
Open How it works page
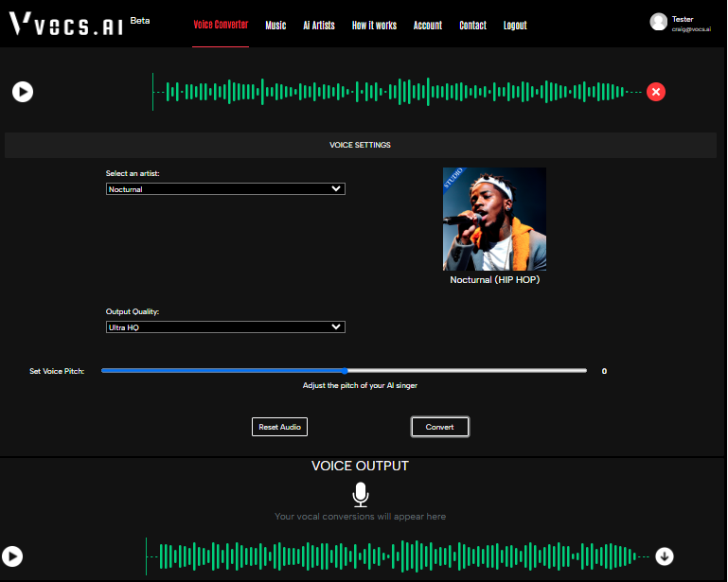pyautogui.click(x=374, y=26)
